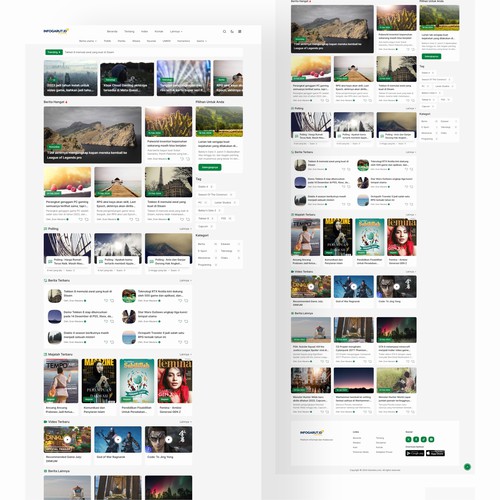The image size is (500, 500).
Task: Open the city skyline carousel card
Action: 71,78
